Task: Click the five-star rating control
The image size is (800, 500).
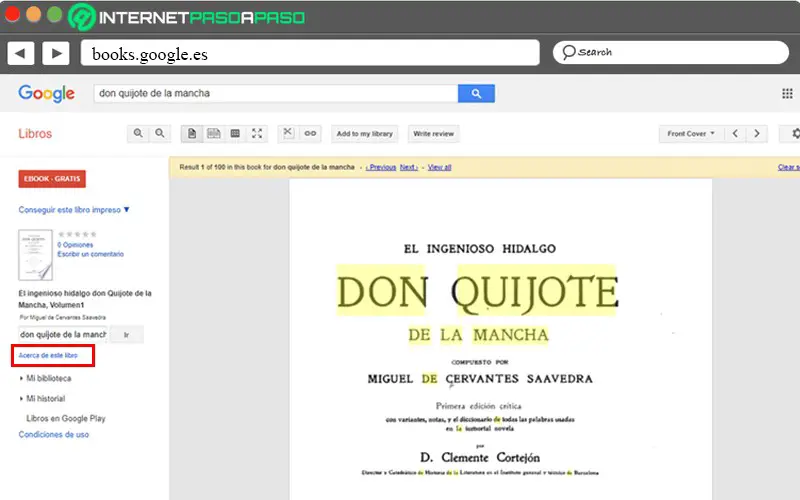Action: [x=78, y=234]
